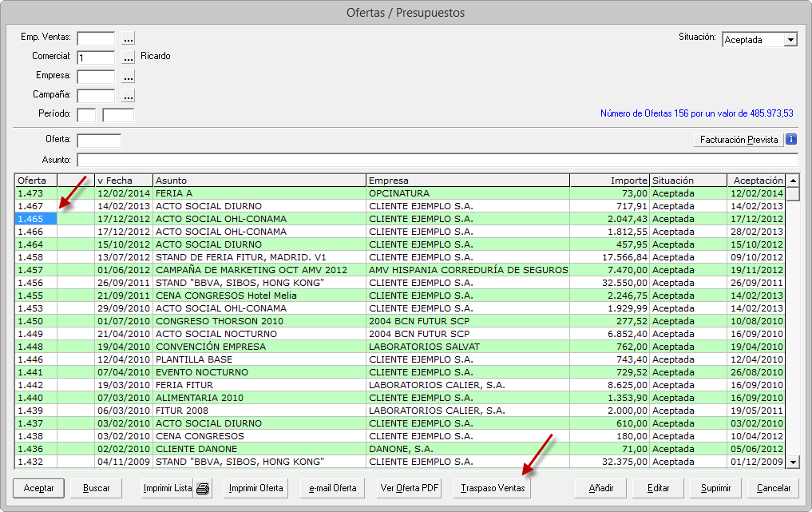Click the Editar button
This screenshot has width=812, height=512.
[x=658, y=488]
